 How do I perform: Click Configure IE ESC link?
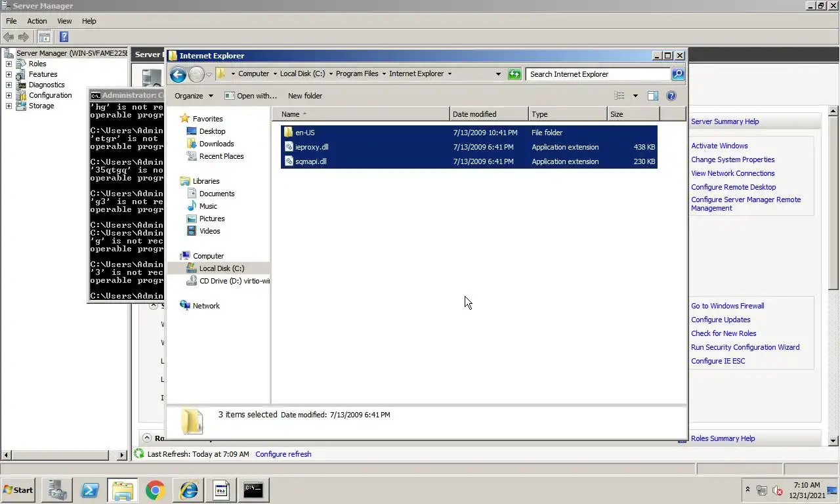[718, 361]
